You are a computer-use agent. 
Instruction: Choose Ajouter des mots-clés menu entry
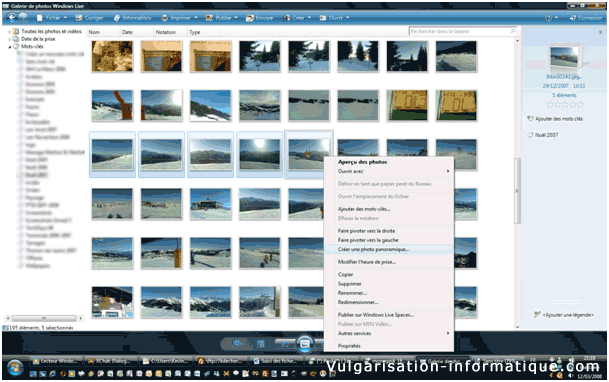tap(389, 209)
